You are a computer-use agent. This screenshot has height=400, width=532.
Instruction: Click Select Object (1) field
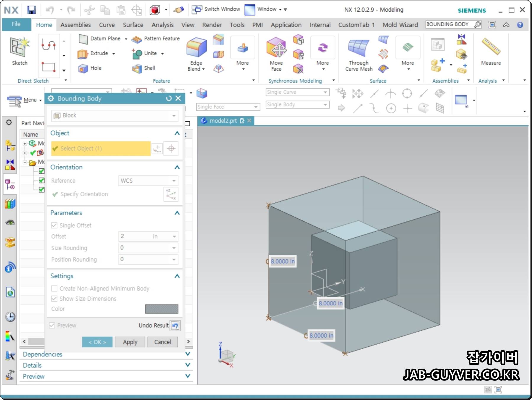tap(101, 149)
